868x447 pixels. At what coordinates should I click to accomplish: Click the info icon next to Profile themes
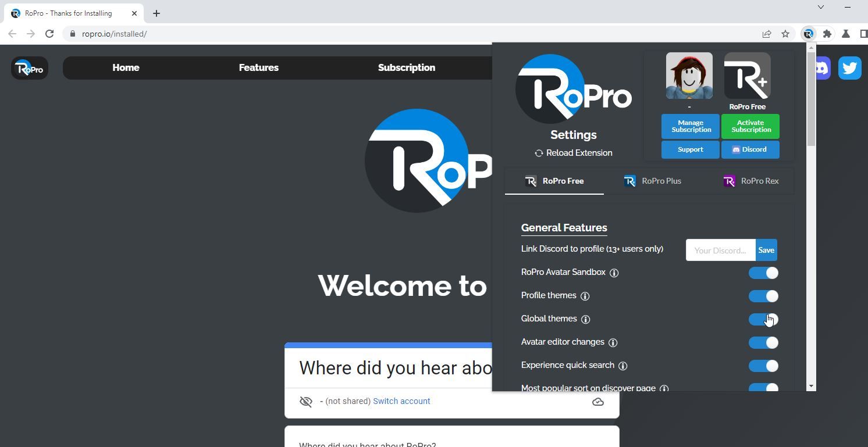point(585,296)
